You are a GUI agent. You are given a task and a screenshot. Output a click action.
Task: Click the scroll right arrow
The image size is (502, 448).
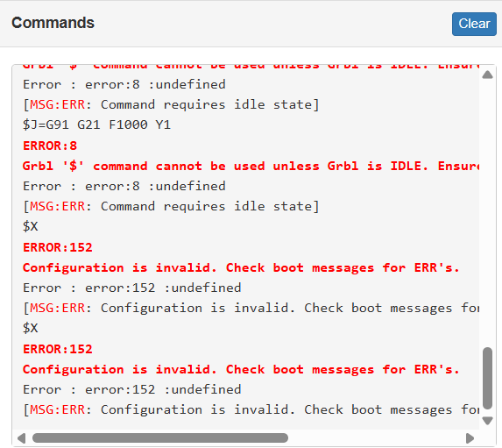[470, 438]
